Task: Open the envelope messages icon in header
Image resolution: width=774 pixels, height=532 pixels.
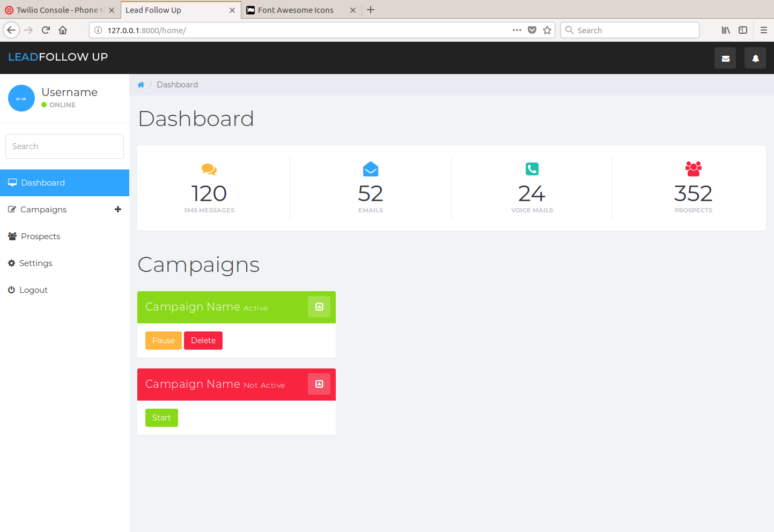Action: pyautogui.click(x=725, y=58)
